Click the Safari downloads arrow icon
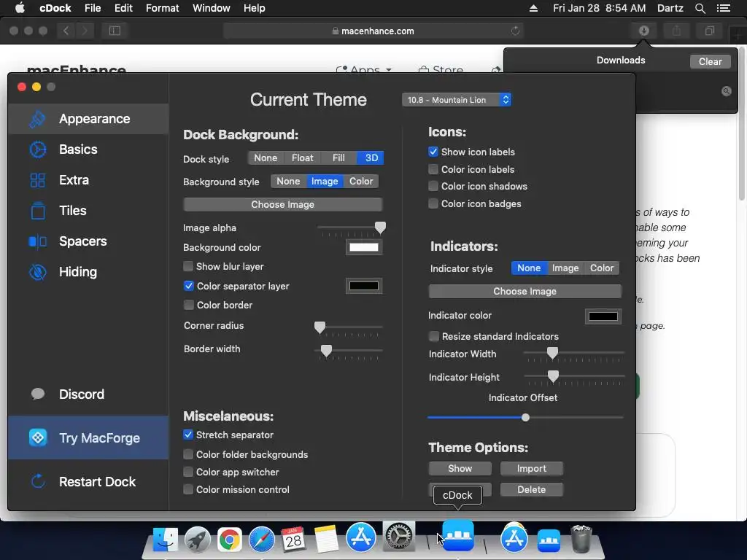Image resolution: width=747 pixels, height=560 pixels. pyautogui.click(x=643, y=31)
